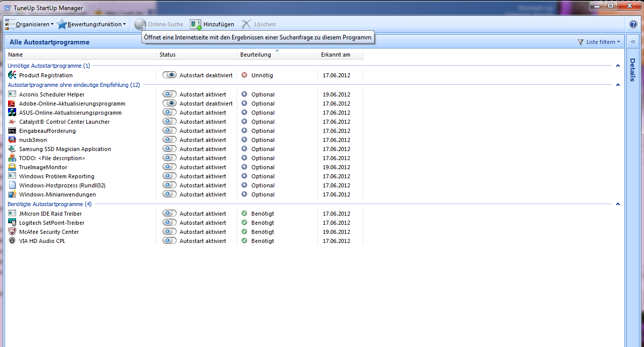Screen dimensions: 644x347
Task: Click the 19.06.2012 date for TrueImageMonitor
Action: click(337, 167)
